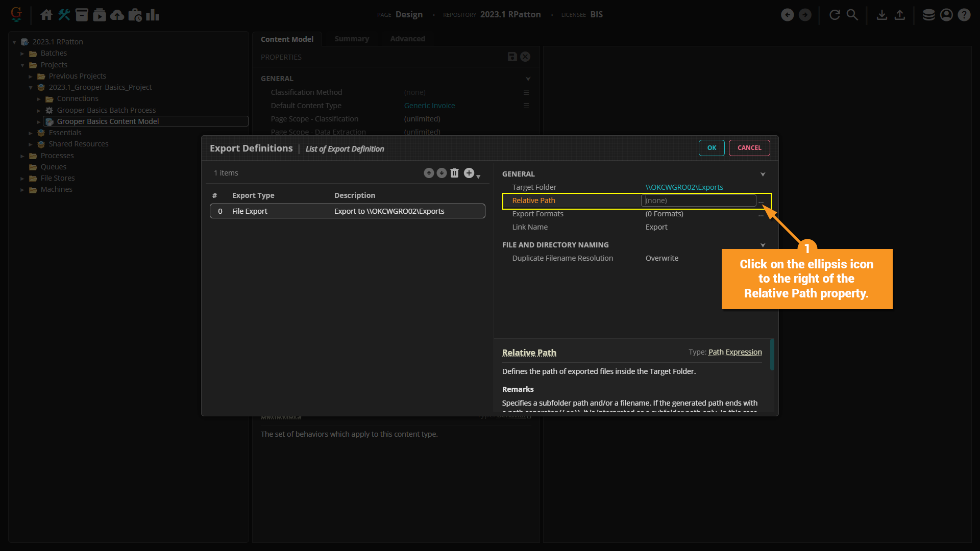The height and width of the screenshot is (551, 980).
Task: Click inside the Relative Path input field
Action: tap(698, 201)
